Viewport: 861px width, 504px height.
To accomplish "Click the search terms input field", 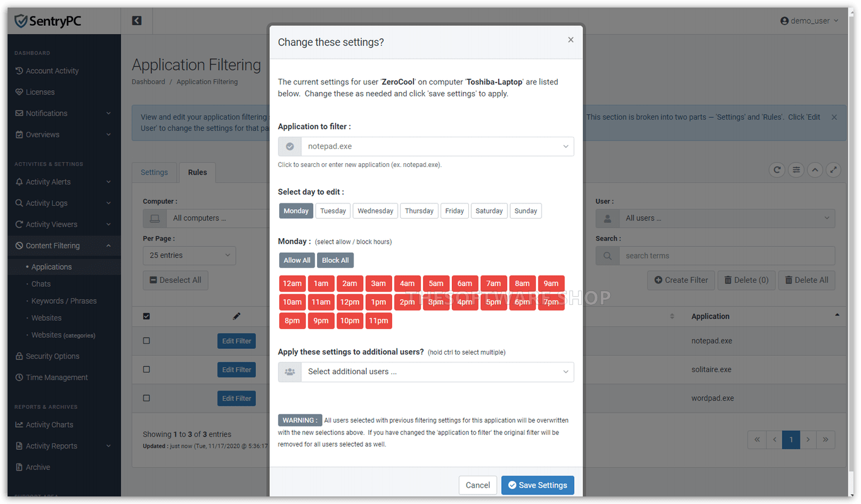I will (726, 256).
